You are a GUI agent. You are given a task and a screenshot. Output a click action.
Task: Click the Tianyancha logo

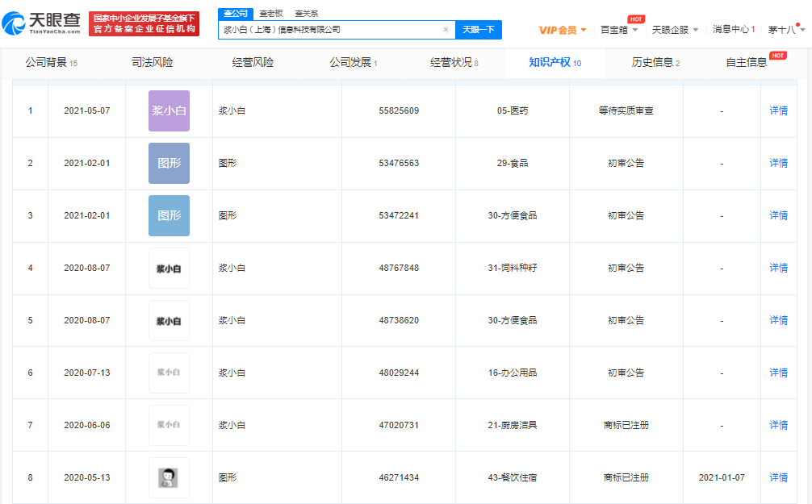41,23
